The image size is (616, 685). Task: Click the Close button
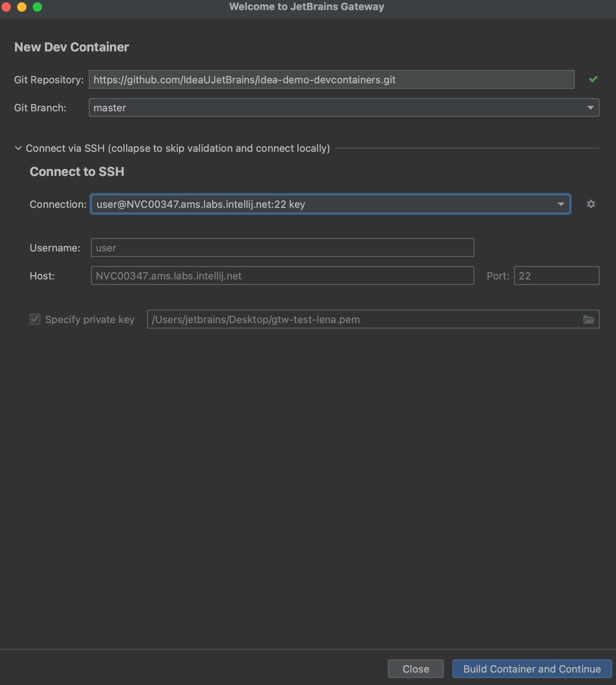(x=415, y=669)
